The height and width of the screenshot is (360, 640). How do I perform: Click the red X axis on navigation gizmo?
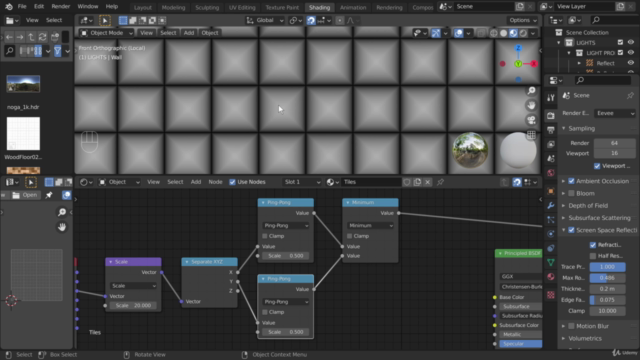pyautogui.click(x=533, y=64)
